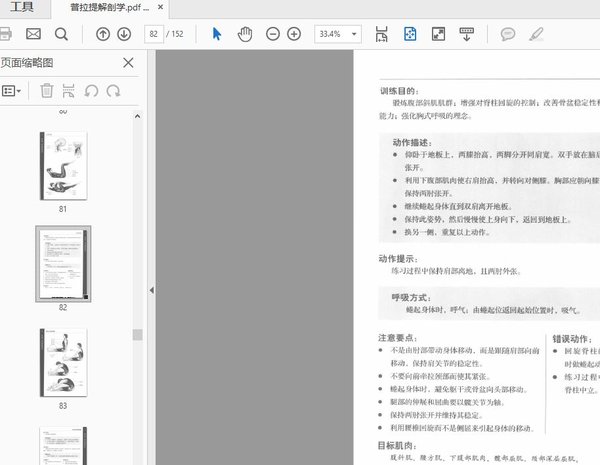Go to previous page arrow
The image size is (600, 465).
point(102,34)
